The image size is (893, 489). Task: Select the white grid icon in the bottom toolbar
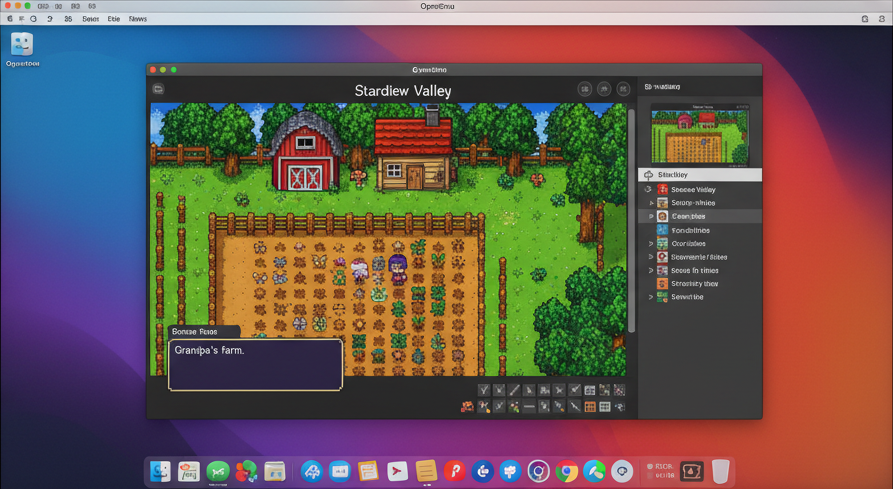point(605,407)
